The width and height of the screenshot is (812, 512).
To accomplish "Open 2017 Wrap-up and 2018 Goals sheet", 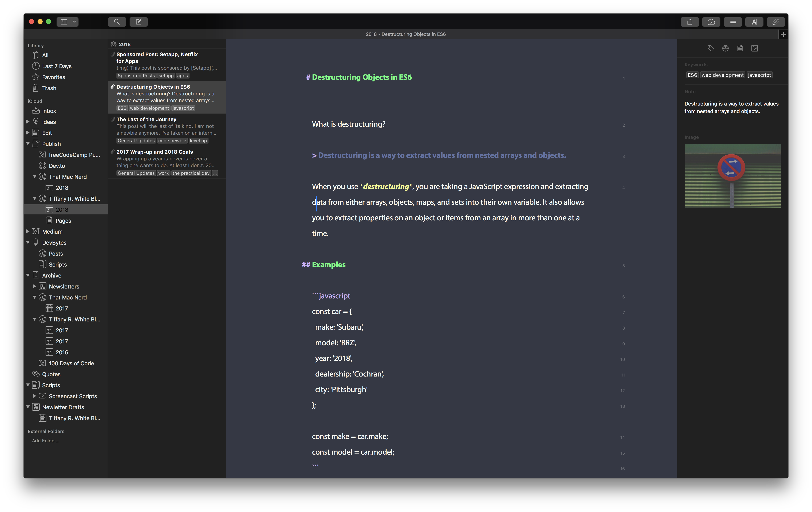I will [x=166, y=162].
